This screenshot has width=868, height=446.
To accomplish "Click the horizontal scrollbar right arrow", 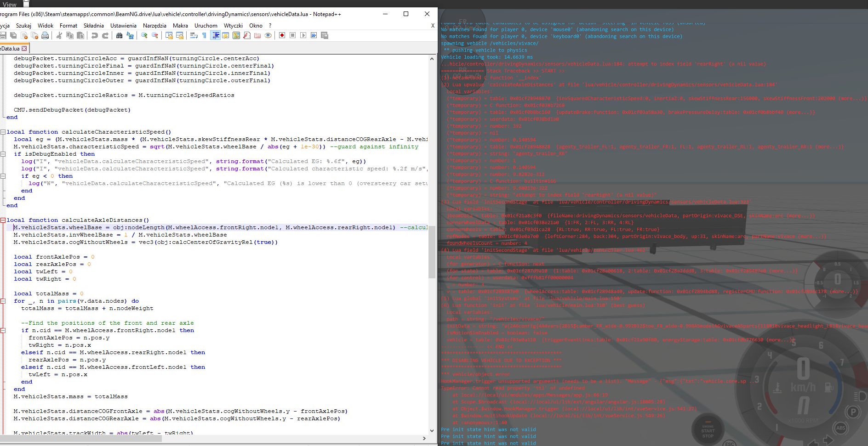I will (424, 438).
